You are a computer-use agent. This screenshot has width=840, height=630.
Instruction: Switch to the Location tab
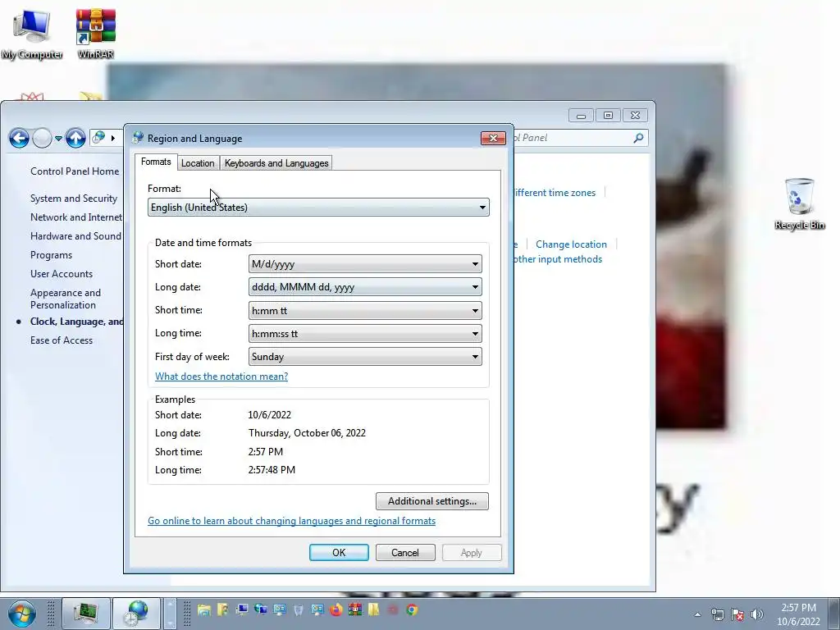point(198,163)
